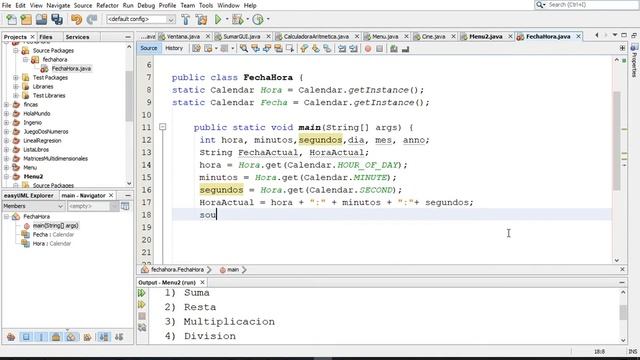Toggle Show Inherited Members in Navigator
The height and width of the screenshot is (360, 640).
point(11,337)
